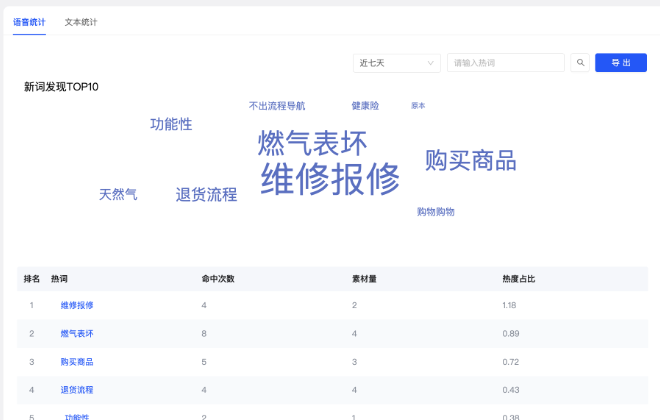Screen dimensions: 660x420
Task: Click the search magnifier icon button
Action: [x=580, y=63]
